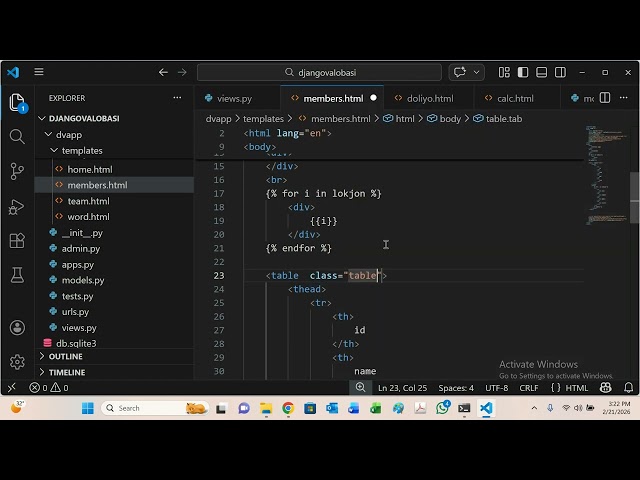640x480 pixels.
Task: Change line ending via CRLF
Action: (x=529, y=388)
